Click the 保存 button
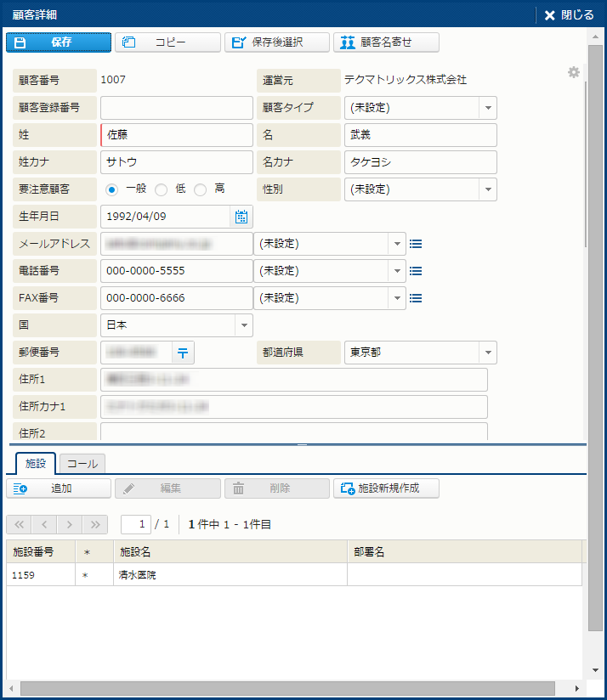The image size is (607, 700). click(59, 42)
